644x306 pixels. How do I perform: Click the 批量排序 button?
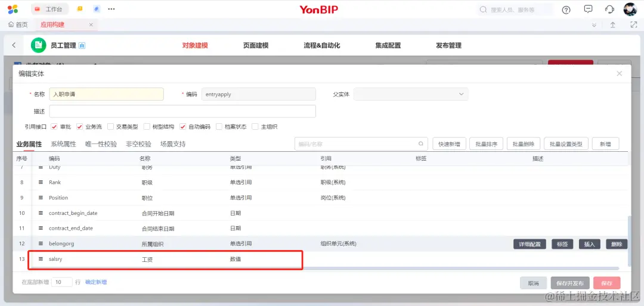click(x=487, y=144)
